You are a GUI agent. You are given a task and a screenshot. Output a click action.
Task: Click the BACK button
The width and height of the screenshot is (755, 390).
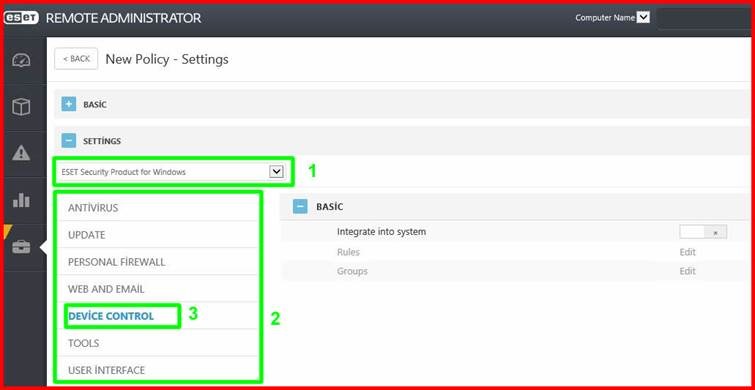[x=76, y=59]
